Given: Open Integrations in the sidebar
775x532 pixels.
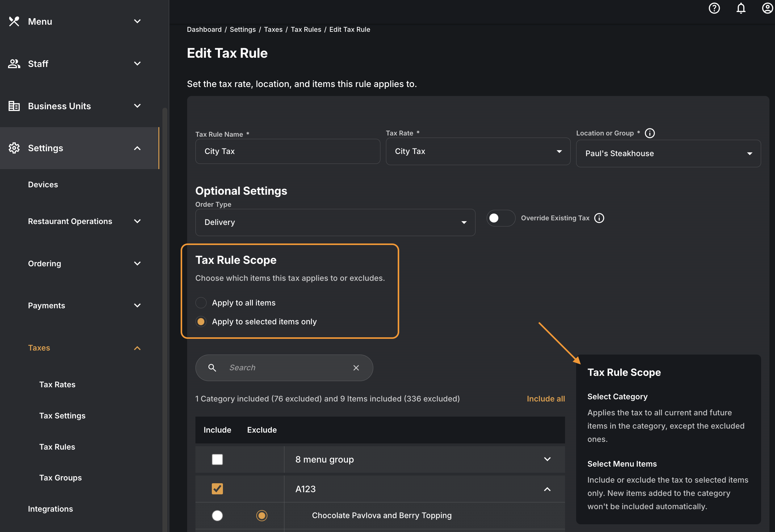Looking at the screenshot, I should click(50, 509).
